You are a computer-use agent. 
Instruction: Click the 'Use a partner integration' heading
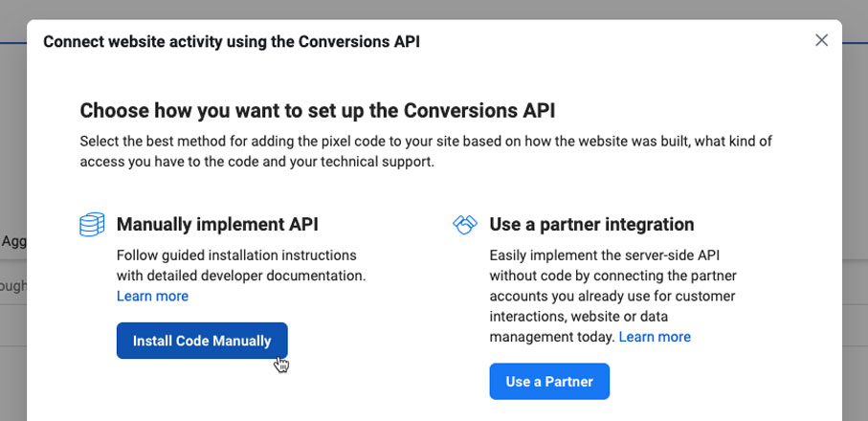pos(591,225)
